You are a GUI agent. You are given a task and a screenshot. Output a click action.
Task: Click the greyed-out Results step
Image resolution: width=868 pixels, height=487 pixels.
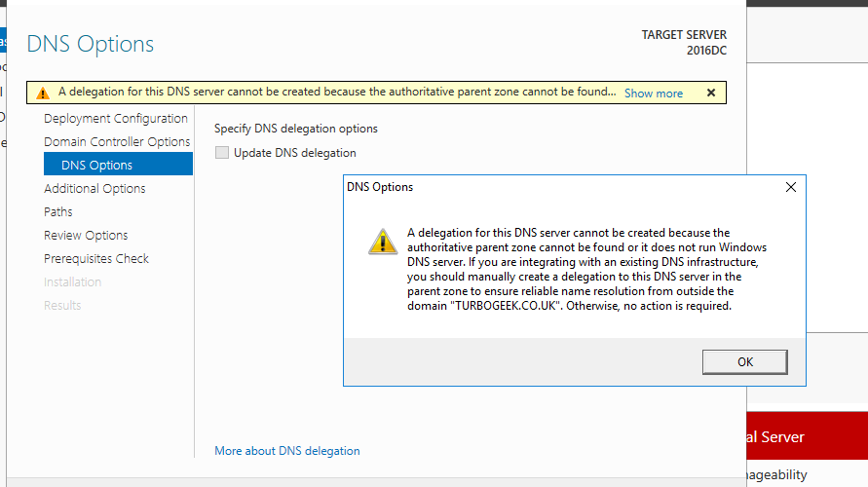coord(62,306)
